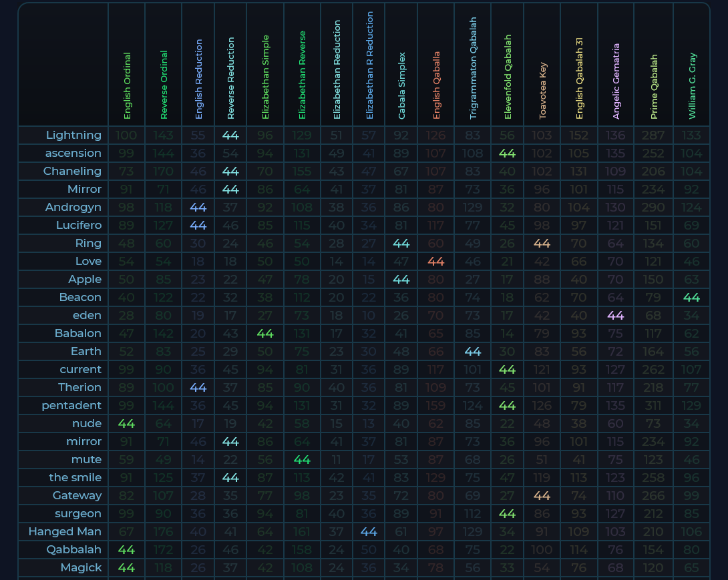Image resolution: width=728 pixels, height=580 pixels.
Task: Click highlighted 44 in the Beacon row
Action: click(x=692, y=298)
